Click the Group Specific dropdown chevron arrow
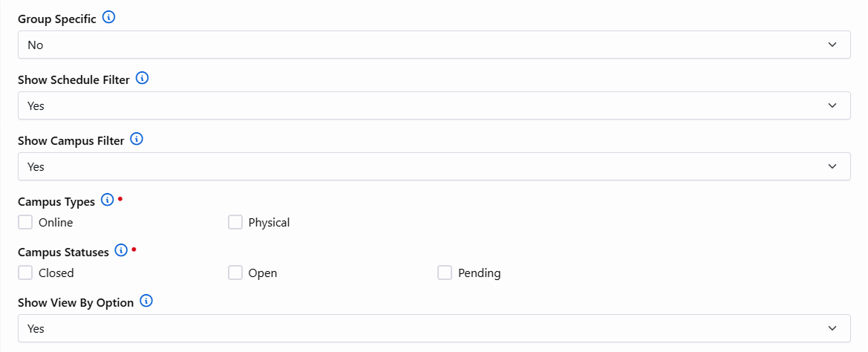 click(832, 45)
